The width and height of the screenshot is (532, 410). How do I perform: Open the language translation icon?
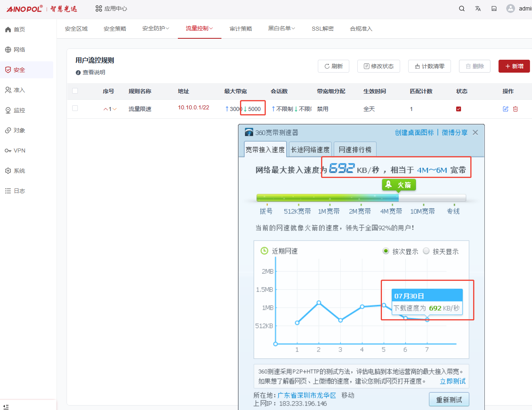pos(478,8)
